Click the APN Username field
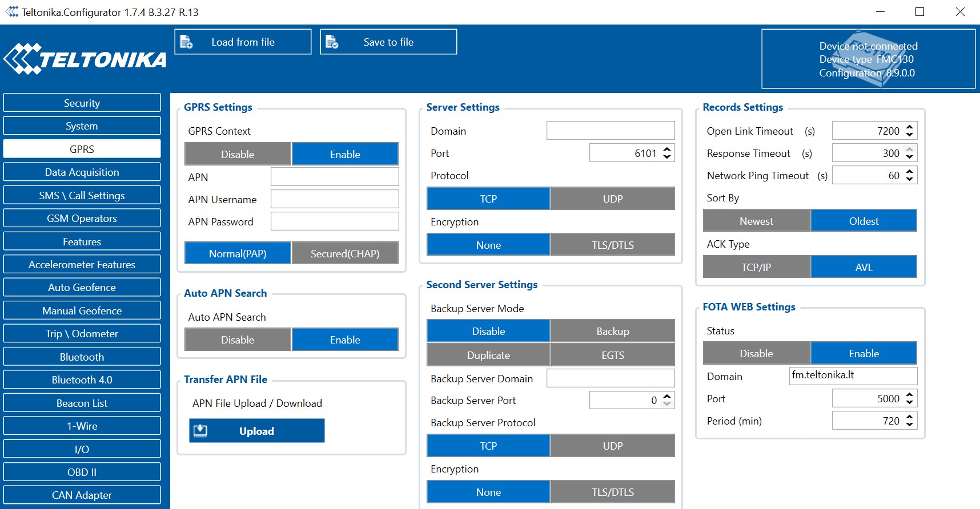Screen dimensions: 980x509 pyautogui.click(x=335, y=199)
